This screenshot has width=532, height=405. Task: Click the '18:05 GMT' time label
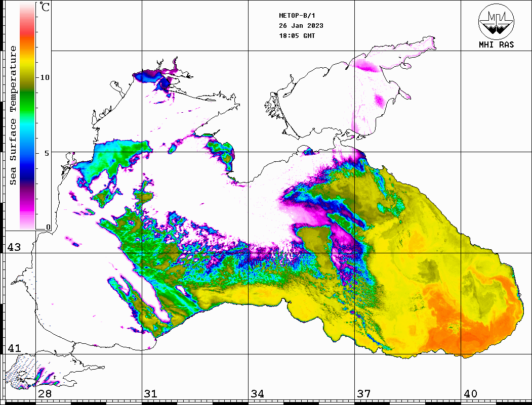pos(297,36)
